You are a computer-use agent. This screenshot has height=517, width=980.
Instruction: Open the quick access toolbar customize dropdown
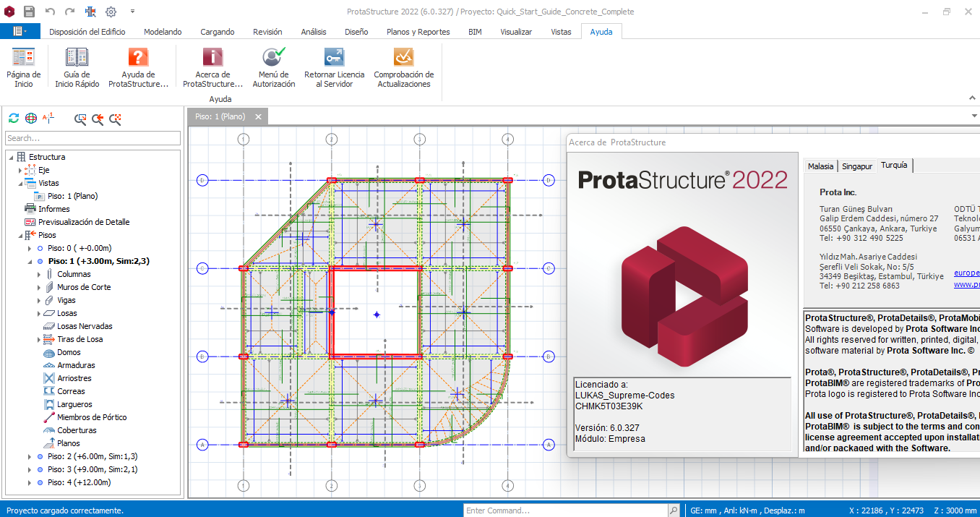pos(133,12)
